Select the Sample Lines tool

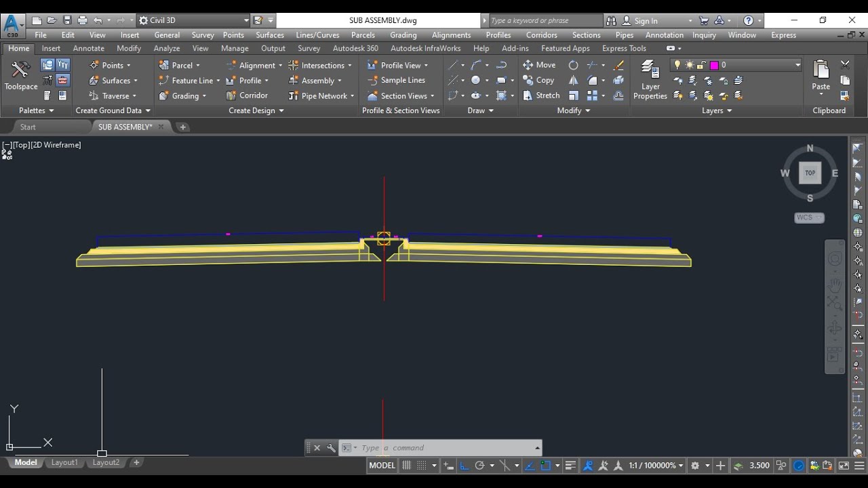pyautogui.click(x=396, y=80)
